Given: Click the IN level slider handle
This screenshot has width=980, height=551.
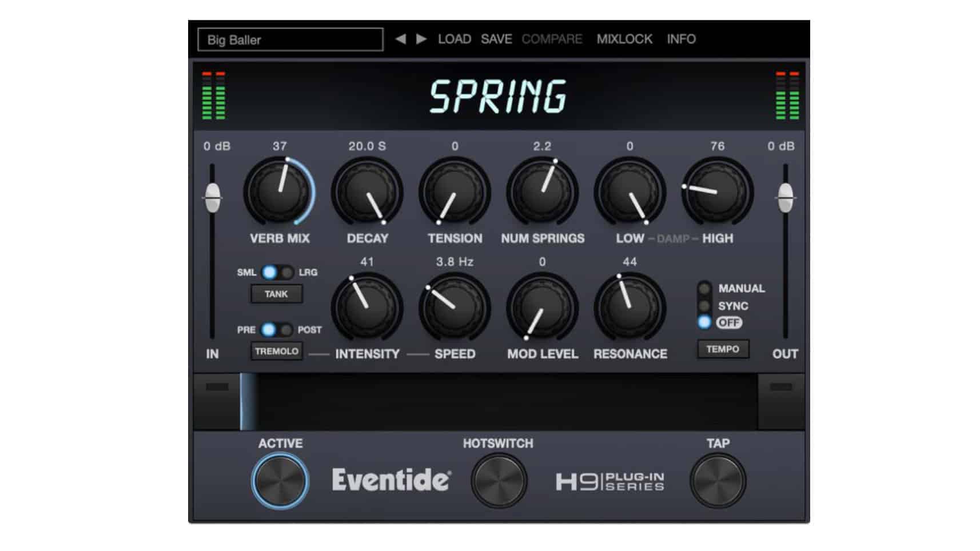Looking at the screenshot, I should (x=213, y=198).
